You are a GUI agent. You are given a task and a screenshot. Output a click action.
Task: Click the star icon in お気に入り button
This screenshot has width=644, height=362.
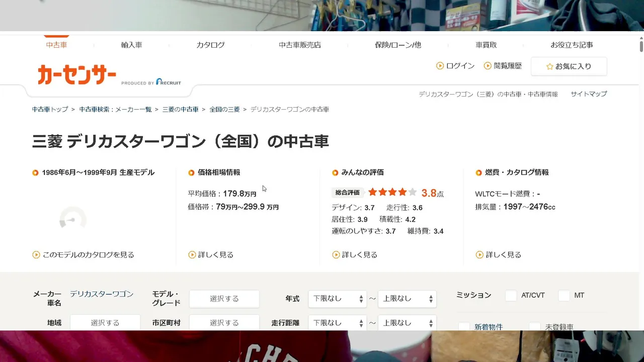(x=550, y=66)
